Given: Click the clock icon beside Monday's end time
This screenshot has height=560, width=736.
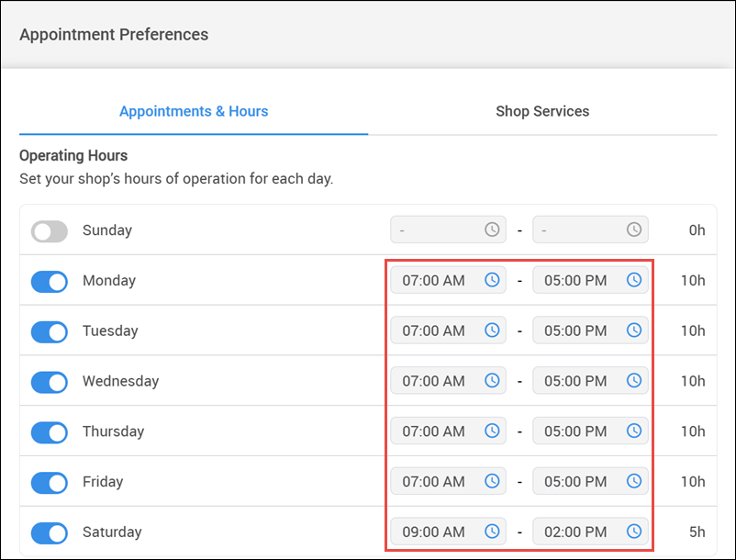Looking at the screenshot, I should pyautogui.click(x=633, y=280).
